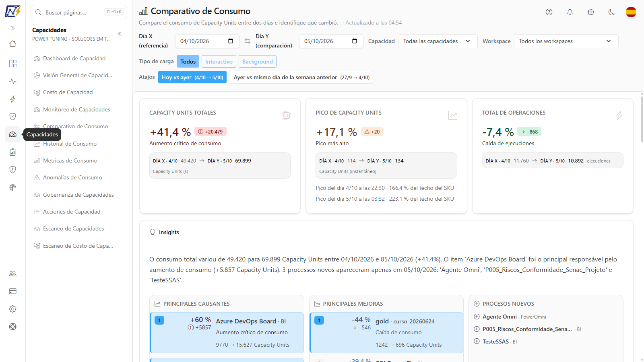This screenshot has height=362, width=644.
Task: Select the Azure DevOps Board causante card
Action: 227,333
